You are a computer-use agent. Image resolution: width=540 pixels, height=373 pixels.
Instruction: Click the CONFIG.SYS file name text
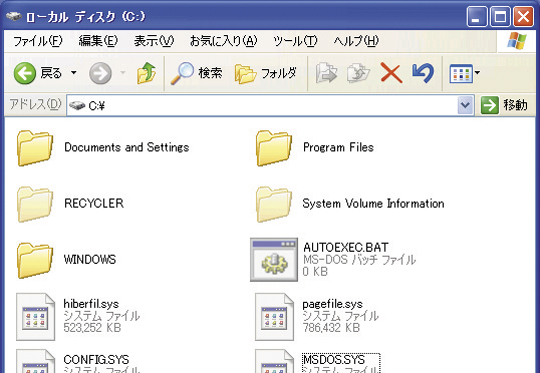click(x=96, y=360)
